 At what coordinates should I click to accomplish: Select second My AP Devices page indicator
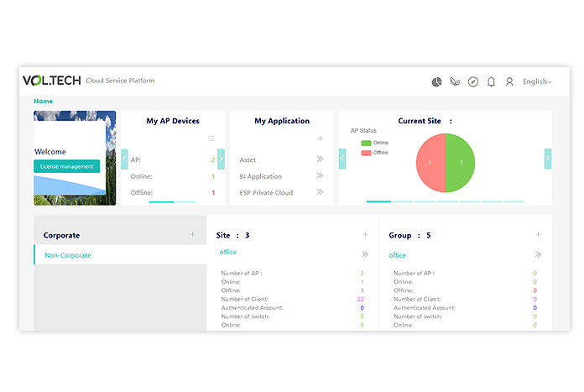[185, 202]
